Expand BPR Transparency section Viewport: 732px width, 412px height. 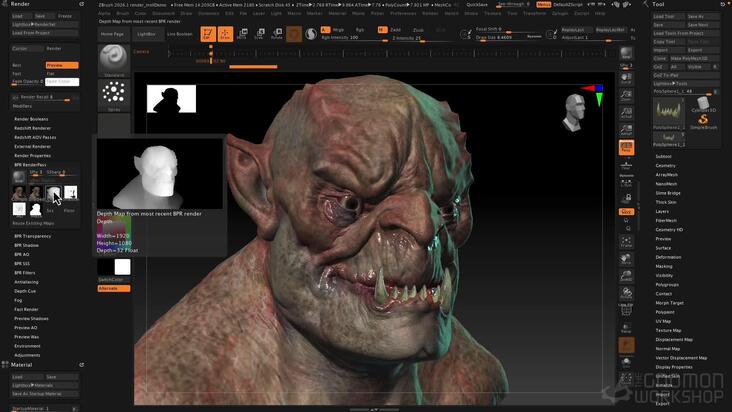pos(33,236)
